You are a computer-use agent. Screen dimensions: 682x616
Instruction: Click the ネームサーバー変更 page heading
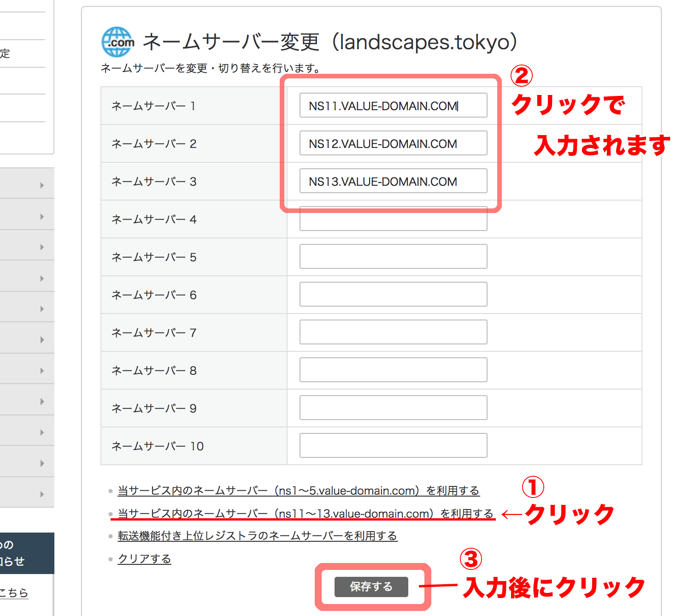click(330, 42)
